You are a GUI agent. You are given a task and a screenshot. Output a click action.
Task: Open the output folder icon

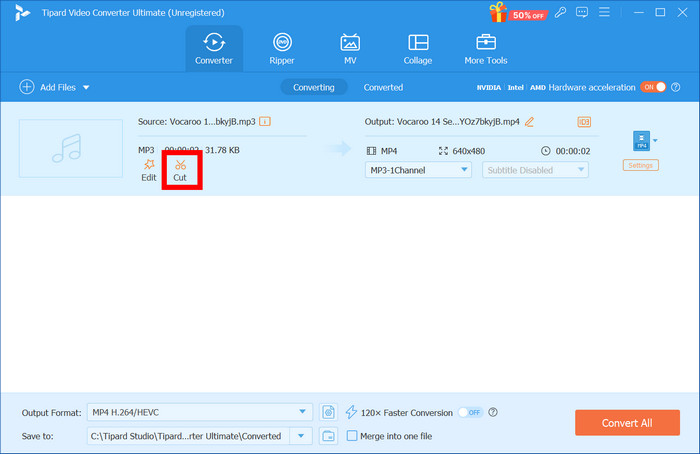328,436
